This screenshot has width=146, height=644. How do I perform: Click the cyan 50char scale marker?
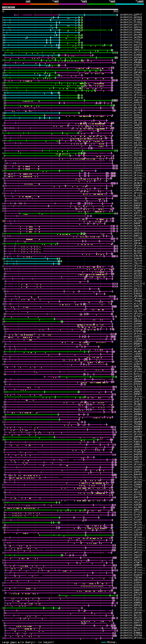point(103,642)
